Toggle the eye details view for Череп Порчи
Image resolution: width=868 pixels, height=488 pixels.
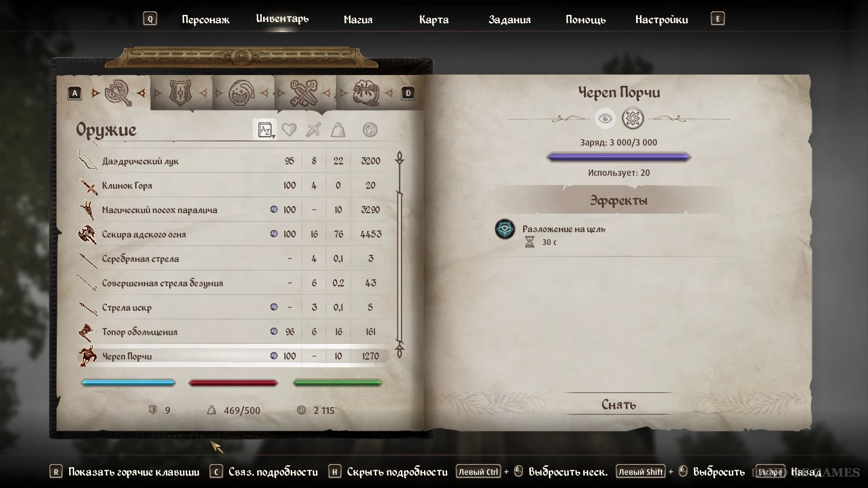tap(605, 119)
